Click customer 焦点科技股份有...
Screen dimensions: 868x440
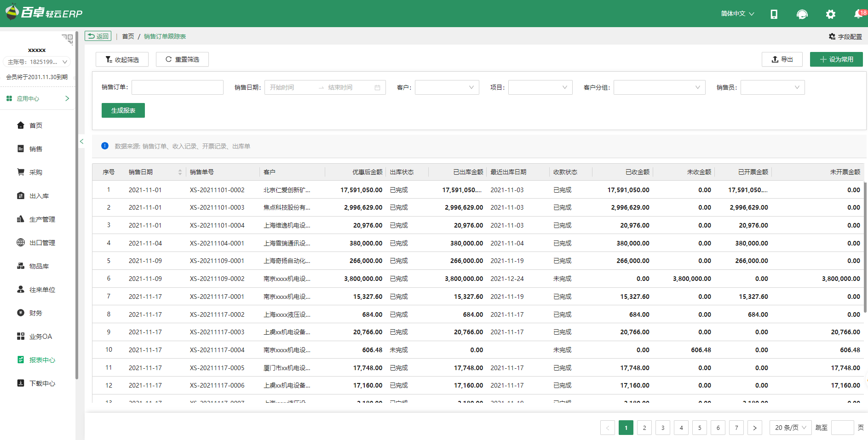[287, 207]
